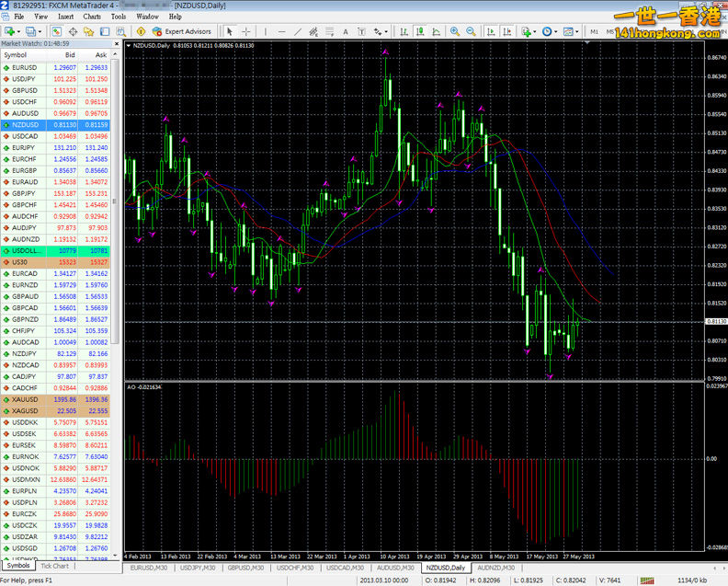The image size is (728, 586).
Task: Click the Indicators list icon
Action: point(526,31)
